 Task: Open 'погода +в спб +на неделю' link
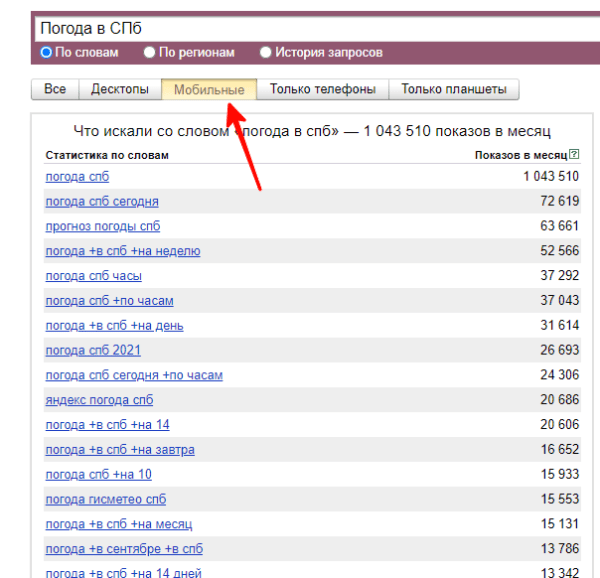click(x=123, y=251)
